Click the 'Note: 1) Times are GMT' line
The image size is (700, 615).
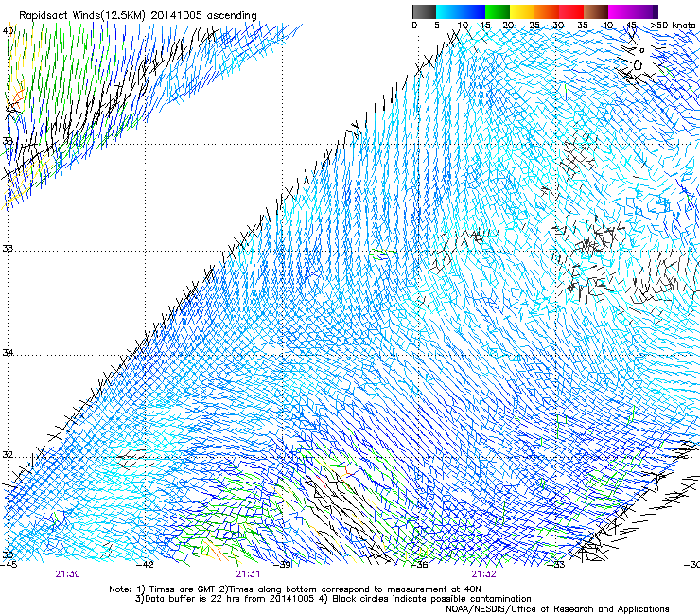(x=294, y=589)
